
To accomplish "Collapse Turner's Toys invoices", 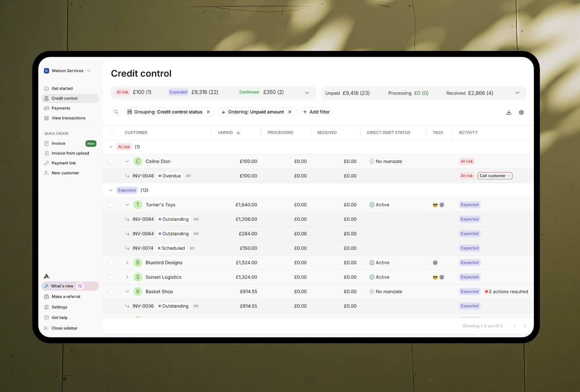I will point(127,205).
